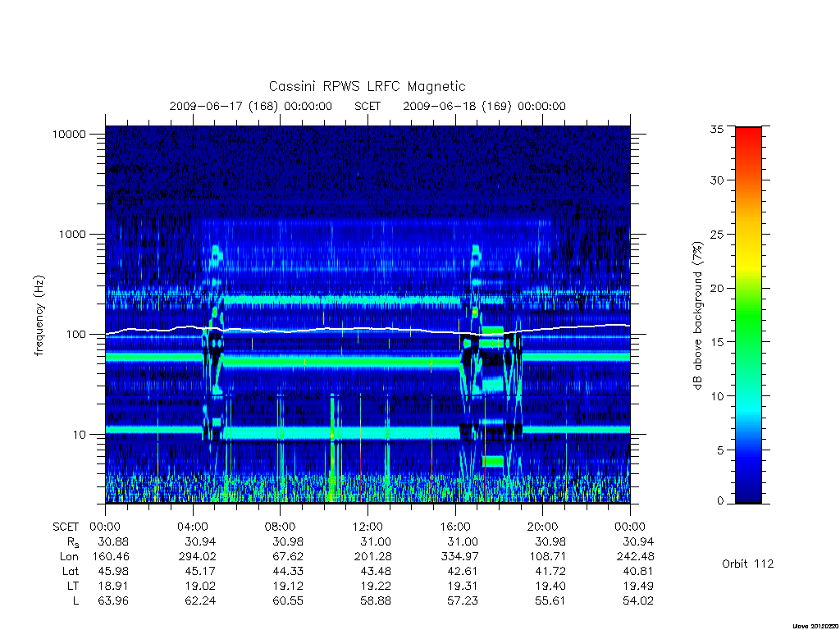Click the L value 63.96
Viewport: 840px width, 630px height.
point(113,601)
